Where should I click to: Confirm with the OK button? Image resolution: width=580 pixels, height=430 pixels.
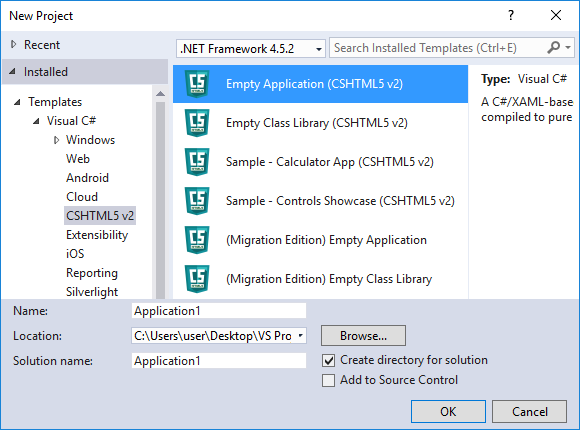(x=448, y=411)
